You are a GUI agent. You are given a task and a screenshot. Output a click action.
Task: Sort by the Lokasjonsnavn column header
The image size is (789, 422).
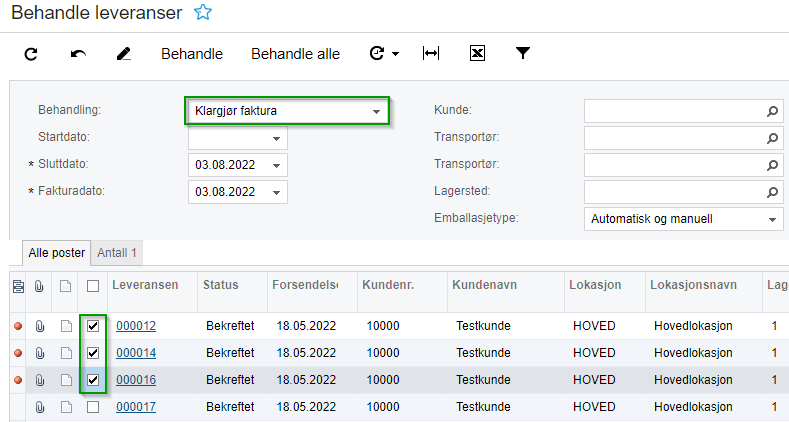coord(693,285)
